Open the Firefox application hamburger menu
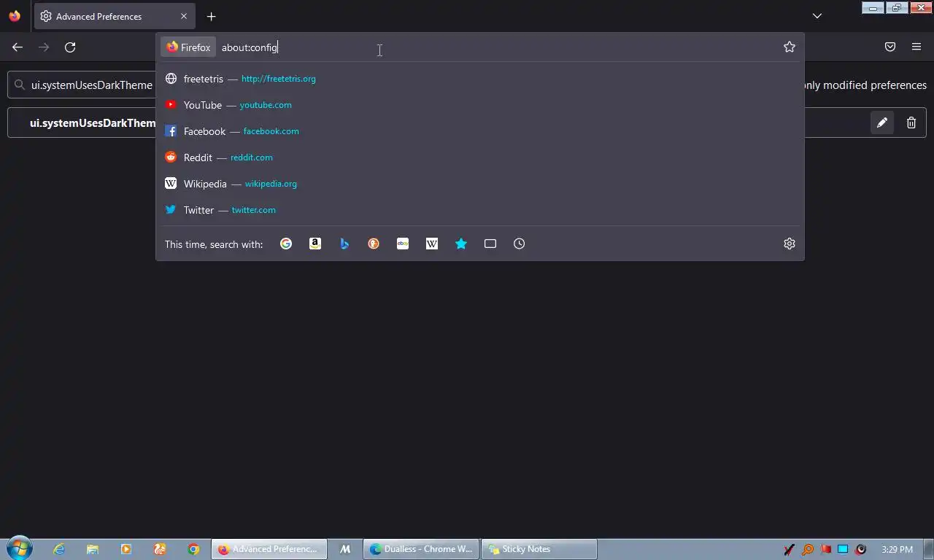934x560 pixels. coord(916,47)
